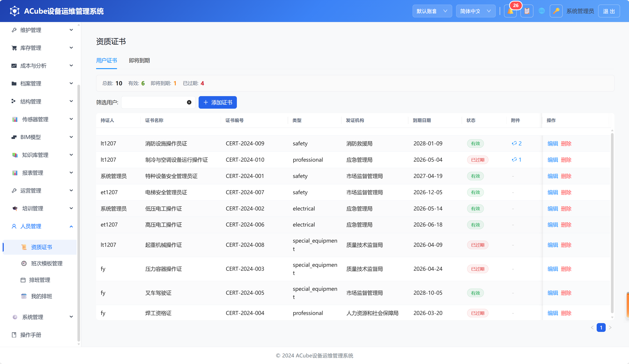Click the clipboard icon in header
Viewport: 629px width, 364px height.
(x=527, y=11)
